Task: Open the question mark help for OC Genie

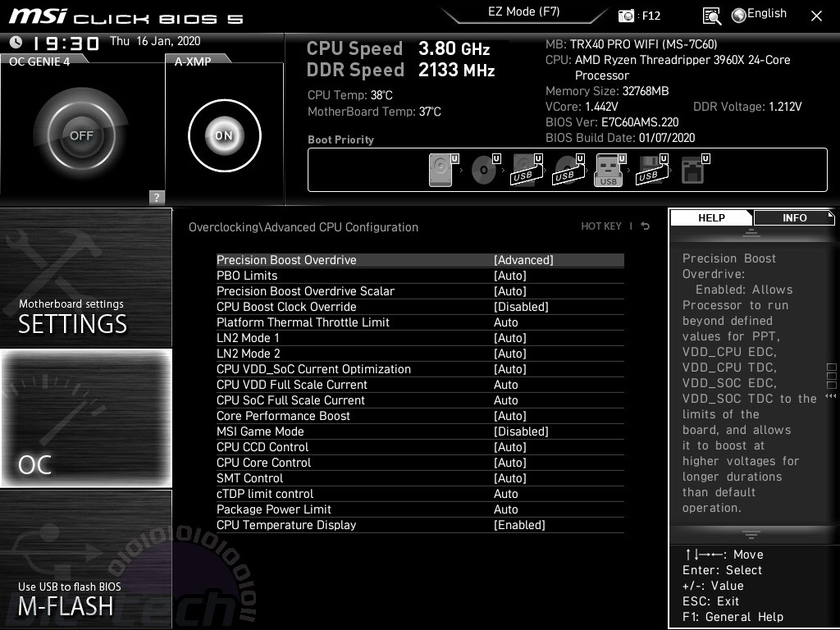Action: 157,197
